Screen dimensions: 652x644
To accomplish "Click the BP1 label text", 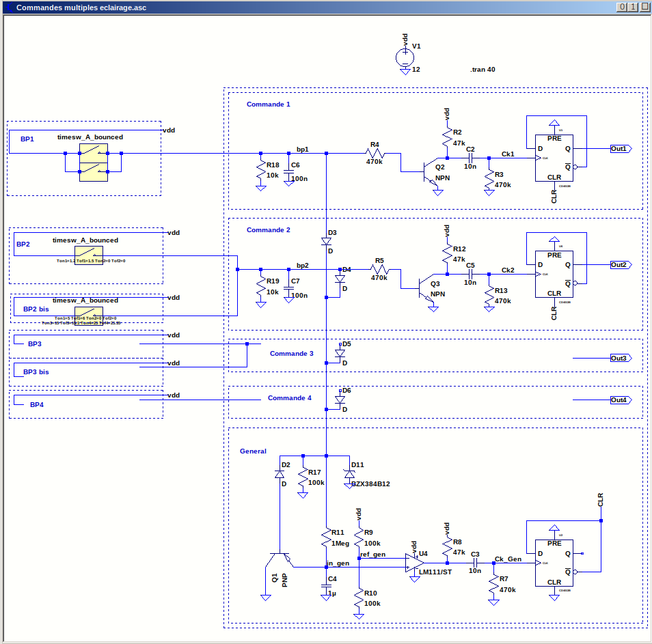I will pyautogui.click(x=27, y=139).
